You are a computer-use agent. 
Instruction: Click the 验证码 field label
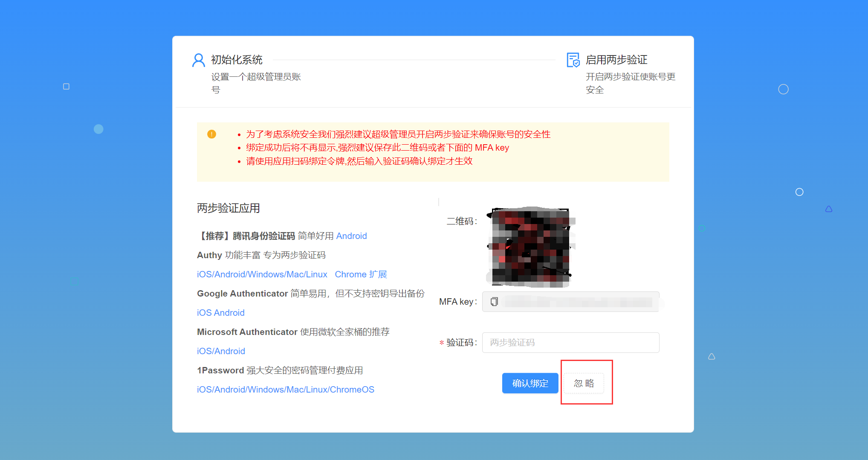click(x=461, y=343)
